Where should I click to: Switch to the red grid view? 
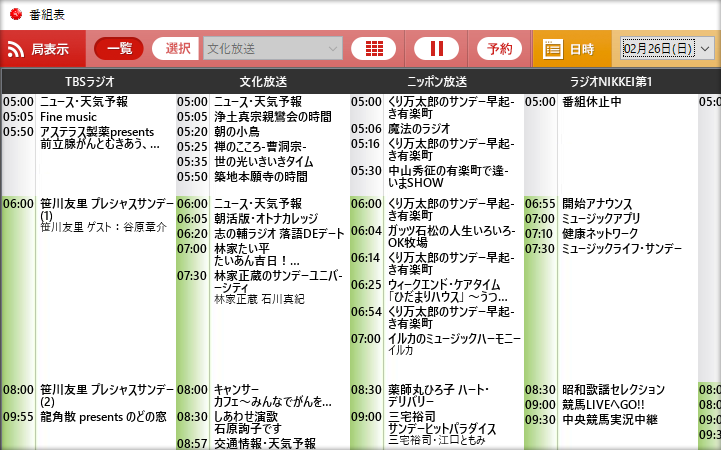373,48
